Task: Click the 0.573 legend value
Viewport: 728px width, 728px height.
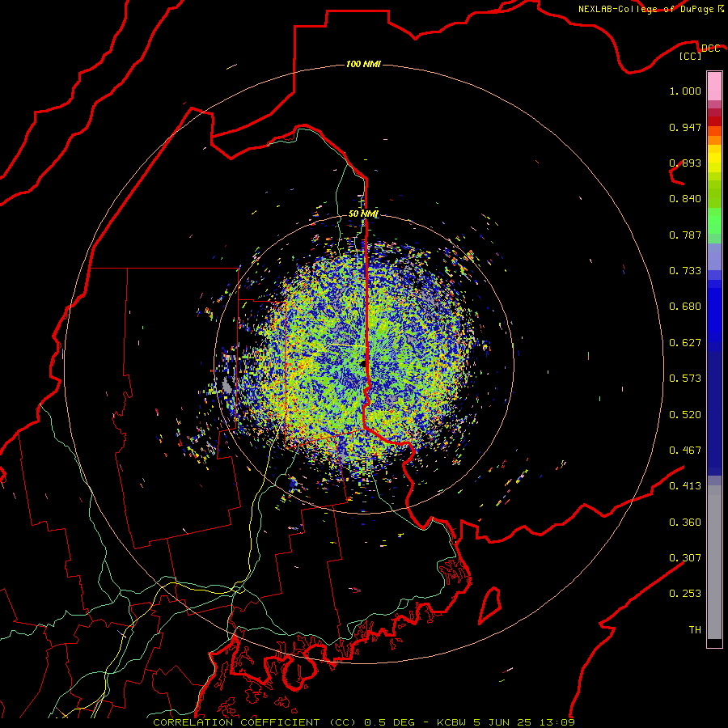Action: coord(685,379)
